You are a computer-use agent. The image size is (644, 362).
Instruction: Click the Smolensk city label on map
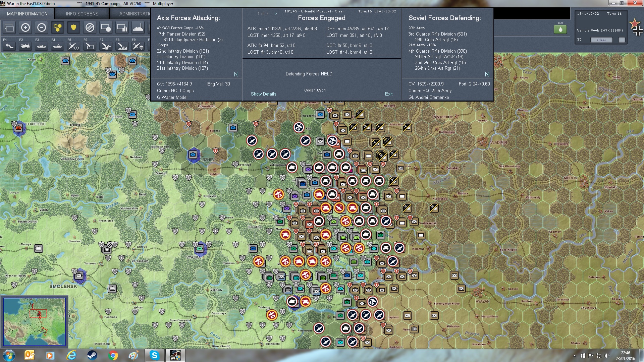63,287
